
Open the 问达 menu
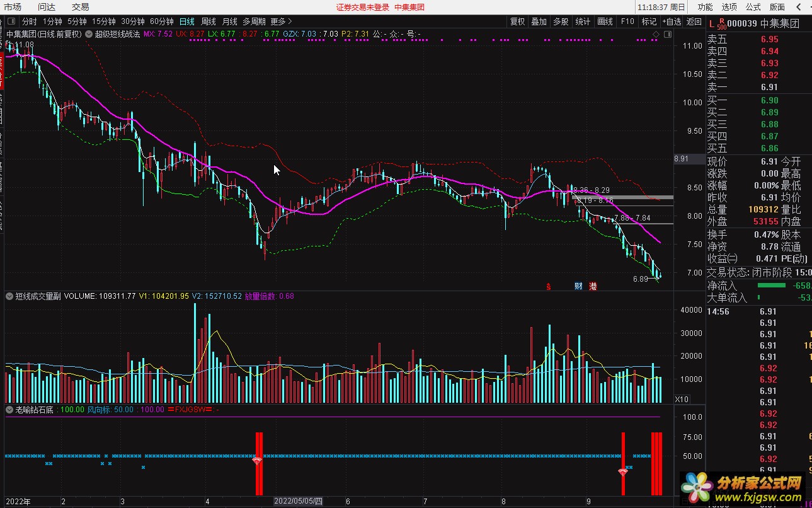pyautogui.click(x=47, y=7)
